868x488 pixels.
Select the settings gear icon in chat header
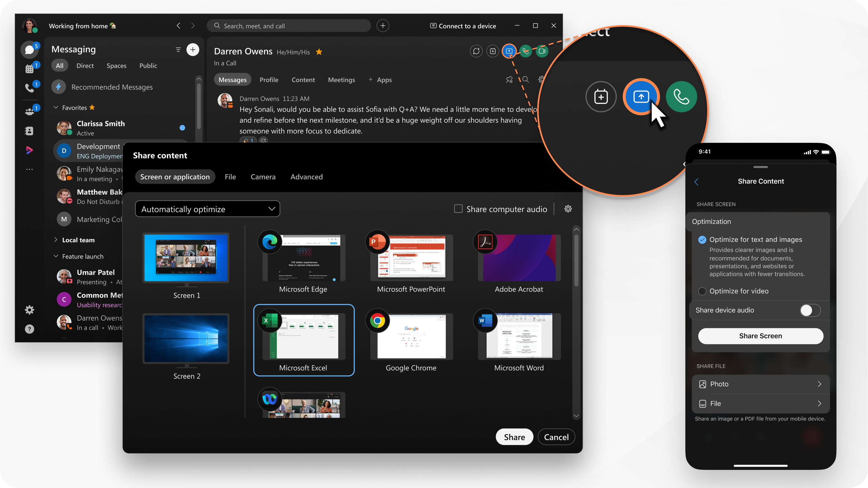tap(541, 79)
